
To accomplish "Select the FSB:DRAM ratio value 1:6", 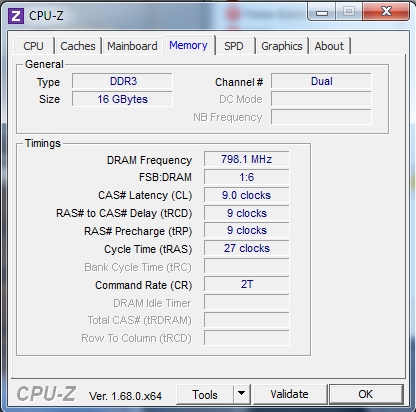I will (x=247, y=177).
